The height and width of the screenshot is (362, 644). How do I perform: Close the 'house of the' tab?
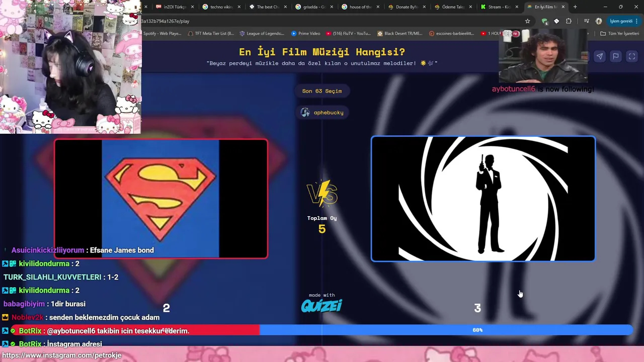click(378, 7)
